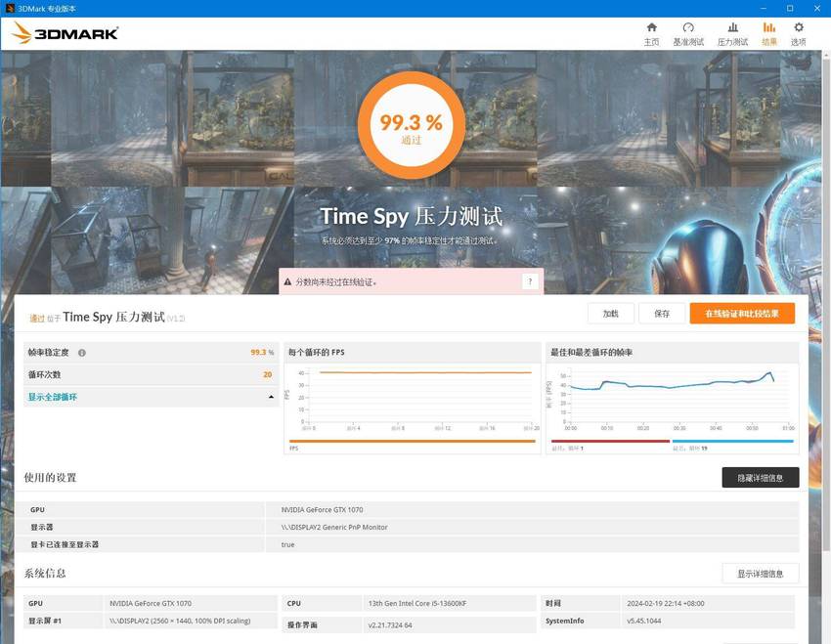This screenshot has height=644, width=831.
Task: Click the 系统信息 GPU value 'NVIDIA GeForce GTX 1070'
Action: click(151, 603)
